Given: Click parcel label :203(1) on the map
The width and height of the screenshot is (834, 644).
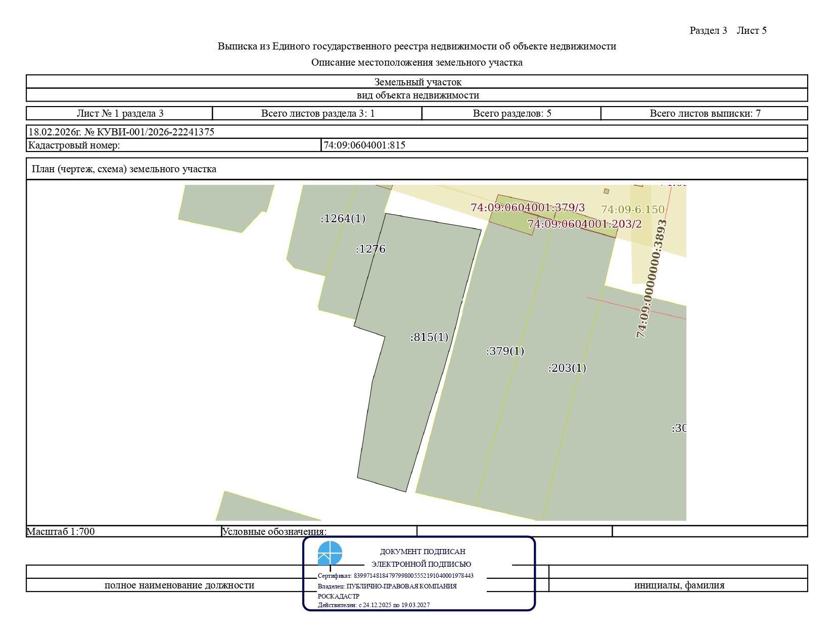Looking at the screenshot, I should (x=567, y=368).
